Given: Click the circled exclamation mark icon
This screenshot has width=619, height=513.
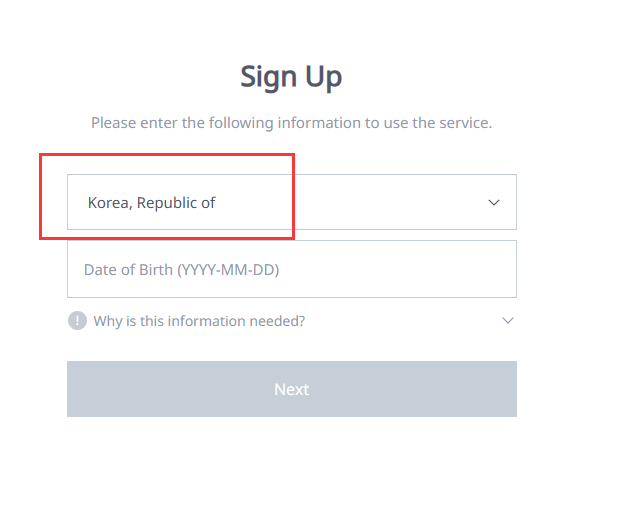Looking at the screenshot, I should coord(77,321).
